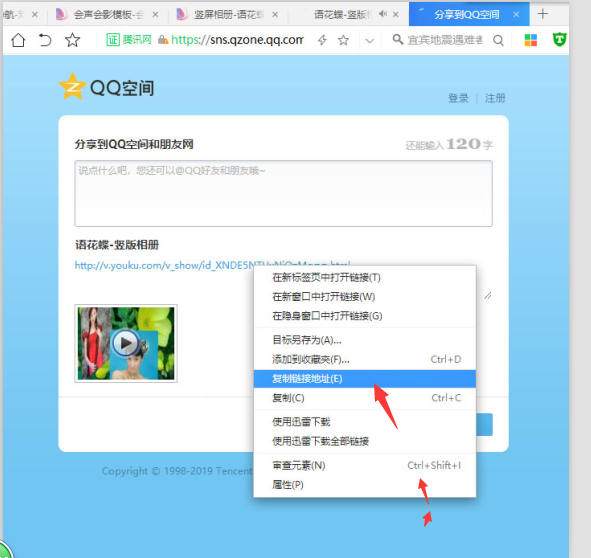Click the search box with 宜宾地震 text
Screen dimensions: 591x558
pyautogui.click(x=445, y=40)
